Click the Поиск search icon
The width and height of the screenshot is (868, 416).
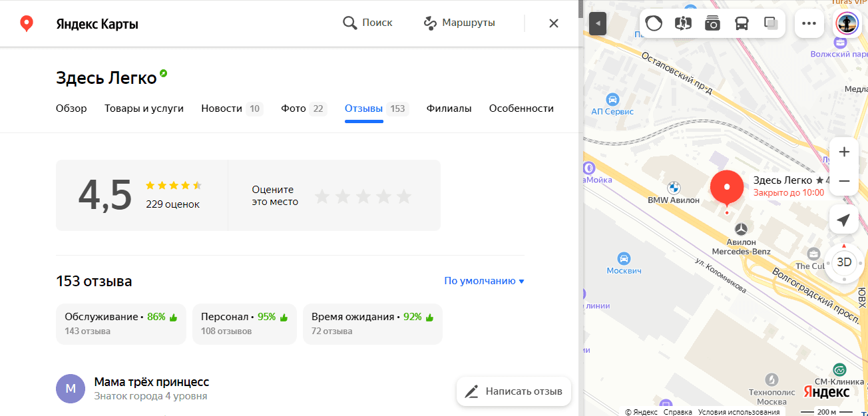coord(350,22)
